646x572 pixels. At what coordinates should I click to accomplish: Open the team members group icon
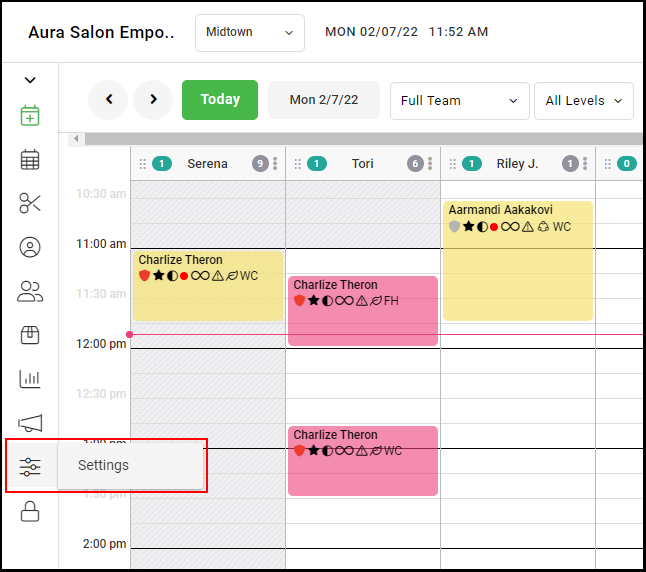click(x=30, y=291)
